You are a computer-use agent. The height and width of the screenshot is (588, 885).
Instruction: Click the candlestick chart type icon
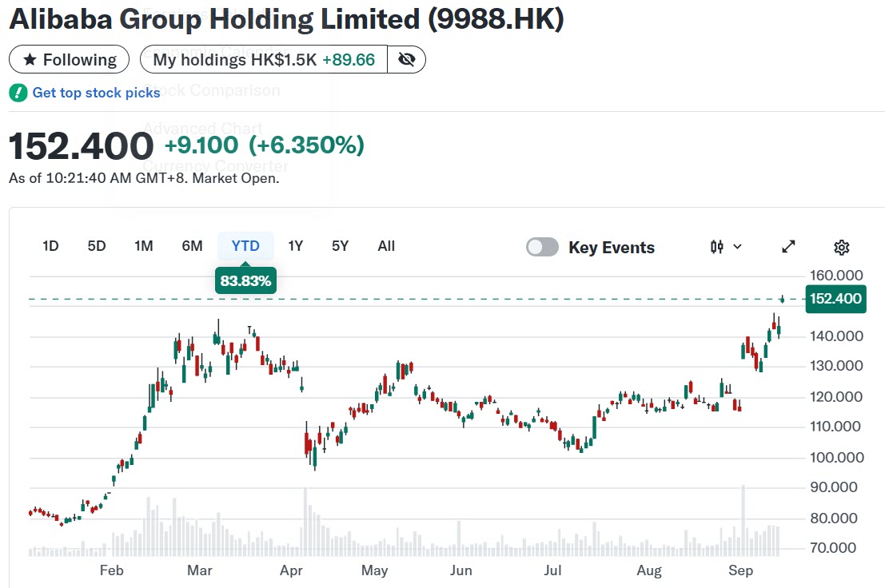coord(717,247)
